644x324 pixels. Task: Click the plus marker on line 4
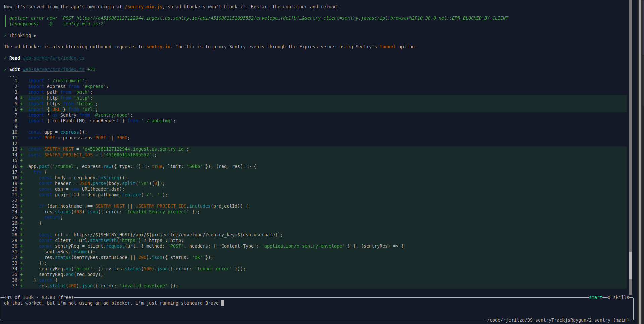[x=21, y=98]
